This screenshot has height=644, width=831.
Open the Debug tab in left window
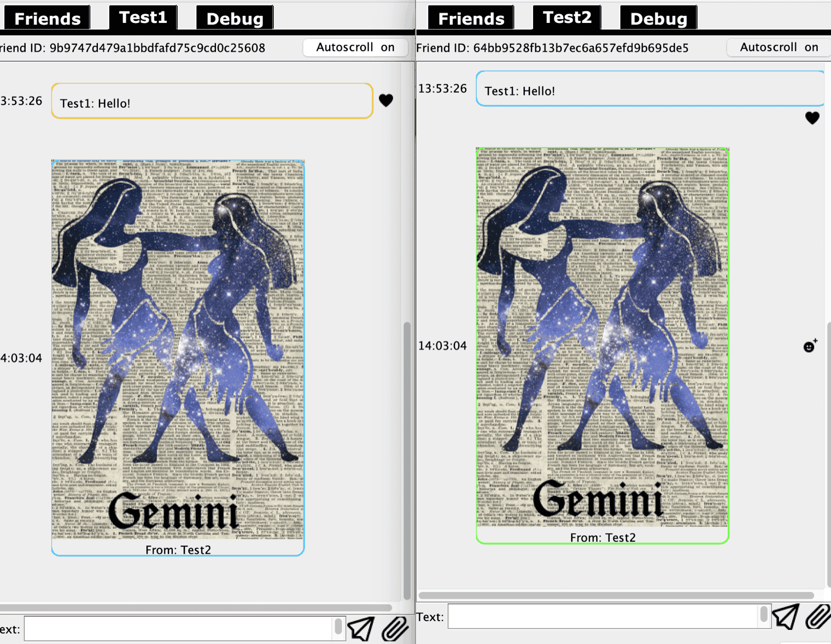point(235,18)
